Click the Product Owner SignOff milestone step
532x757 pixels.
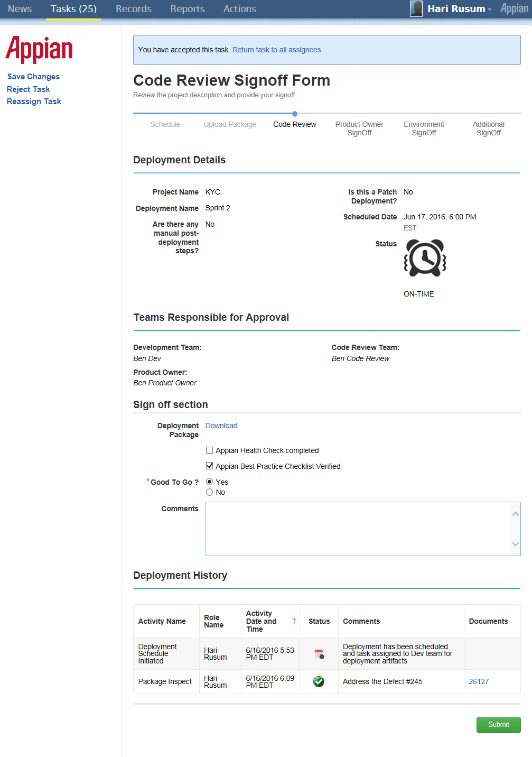pyautogui.click(x=359, y=128)
